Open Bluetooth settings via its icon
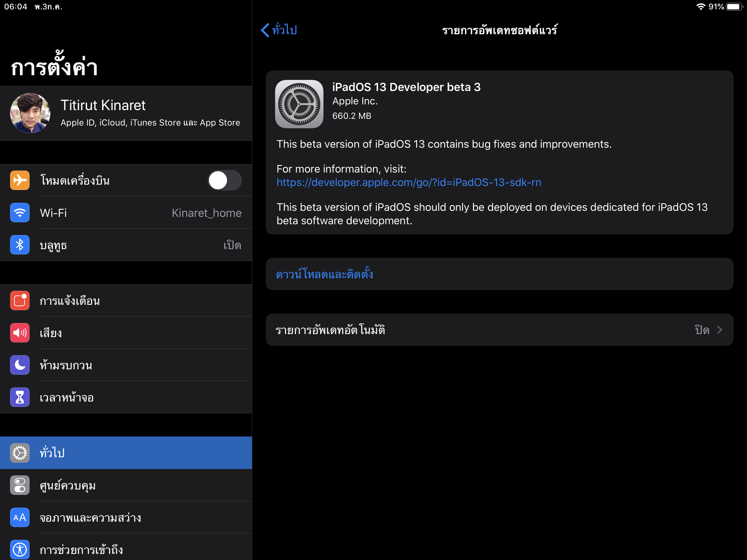The image size is (747, 560). click(19, 245)
